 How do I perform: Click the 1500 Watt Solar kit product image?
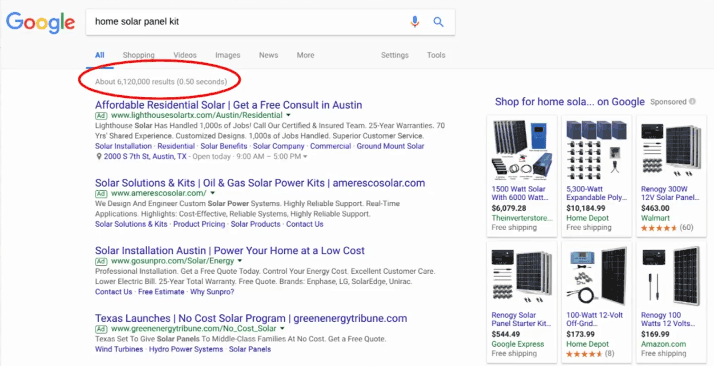[521, 150]
